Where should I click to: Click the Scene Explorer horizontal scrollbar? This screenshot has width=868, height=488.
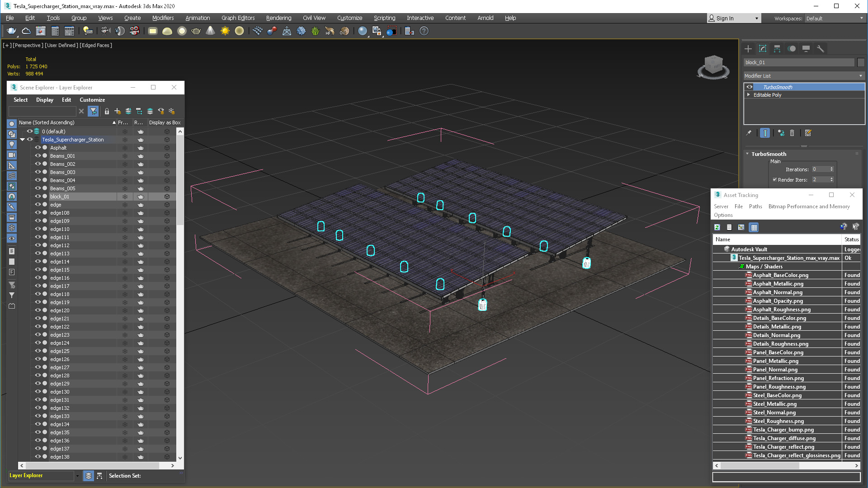(92, 465)
